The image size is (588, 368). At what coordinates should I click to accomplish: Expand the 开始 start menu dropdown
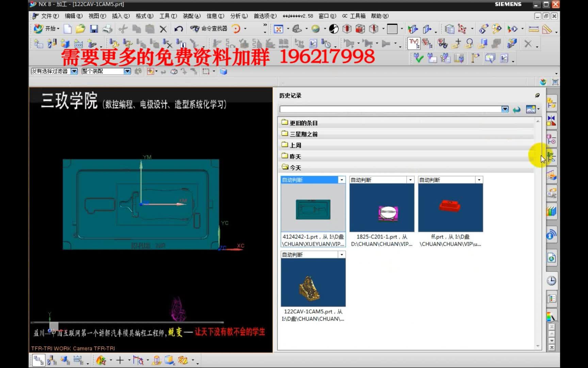[x=47, y=29]
